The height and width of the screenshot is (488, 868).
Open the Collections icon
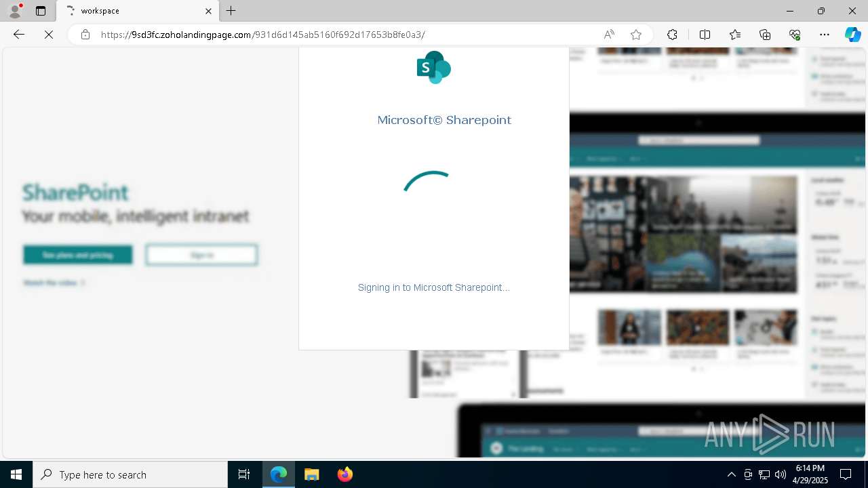point(765,35)
